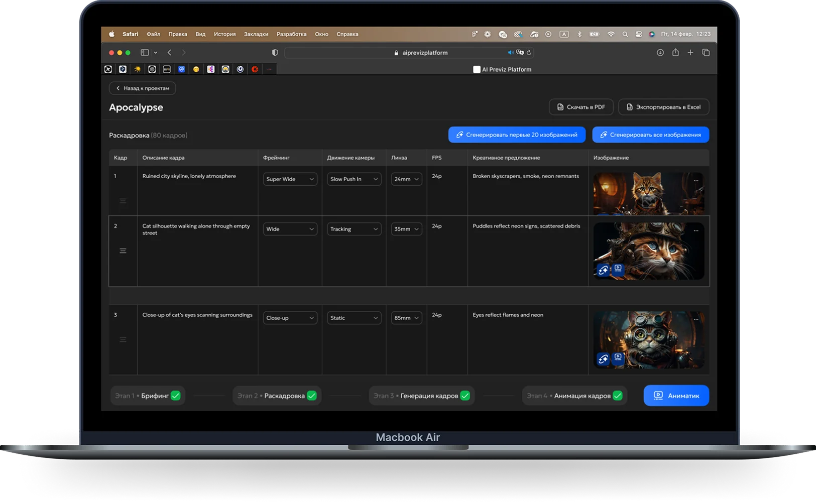Click Сгенерировать все изображения button

(x=651, y=135)
